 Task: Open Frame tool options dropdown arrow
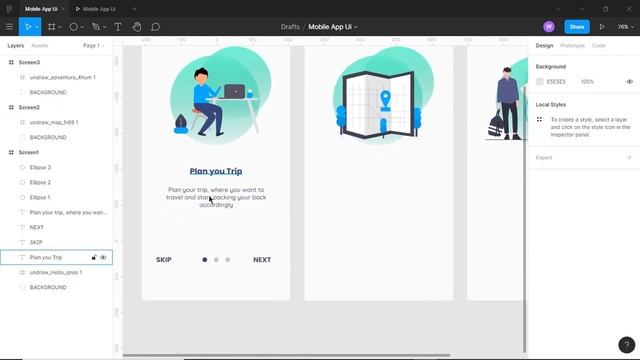pyautogui.click(x=60, y=27)
